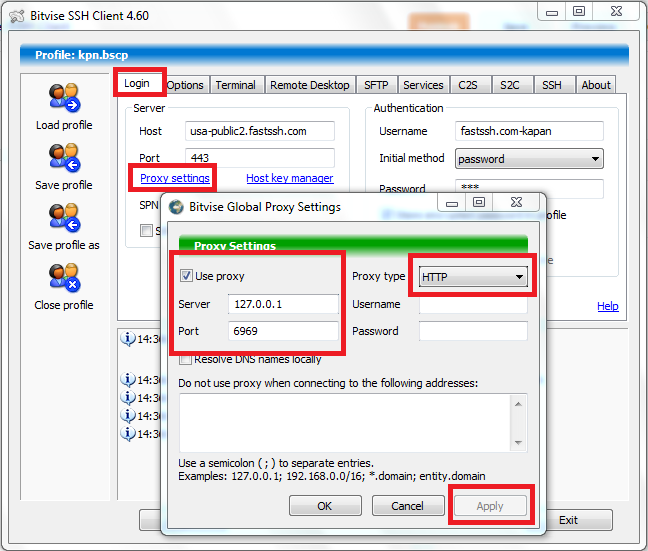Close the Bitvise Global Proxy Settings dialog
This screenshot has width=648, height=551.
(x=516, y=202)
